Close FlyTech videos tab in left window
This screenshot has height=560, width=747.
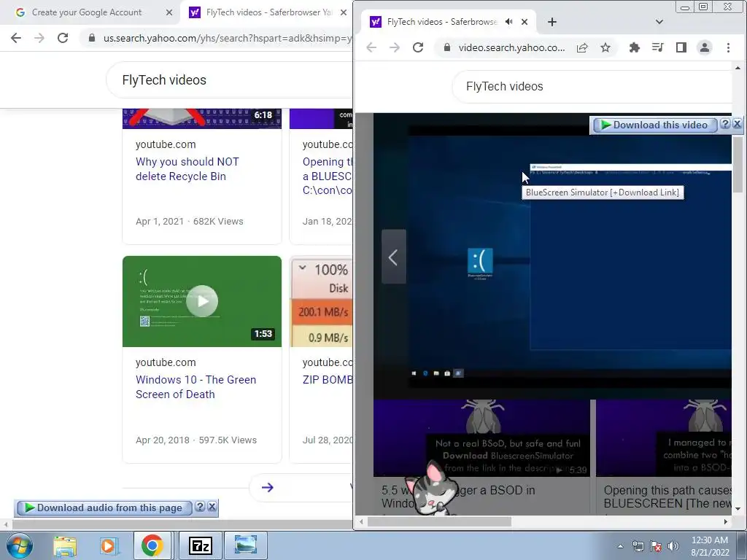tap(344, 12)
